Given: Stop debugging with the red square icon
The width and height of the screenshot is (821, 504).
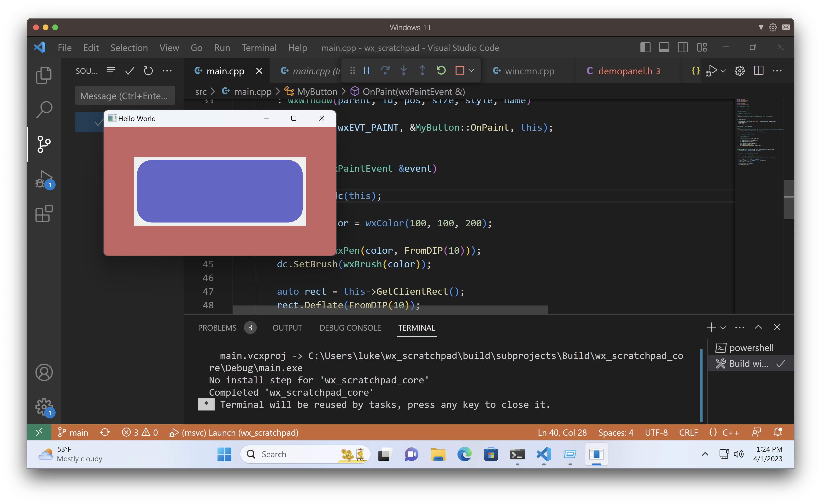Looking at the screenshot, I should click(x=460, y=70).
